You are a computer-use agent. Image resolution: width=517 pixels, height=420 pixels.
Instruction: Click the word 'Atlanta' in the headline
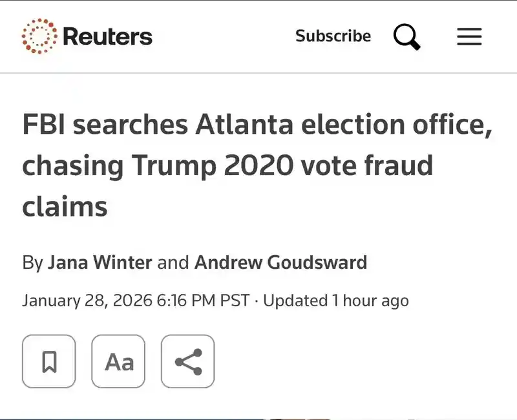click(244, 124)
